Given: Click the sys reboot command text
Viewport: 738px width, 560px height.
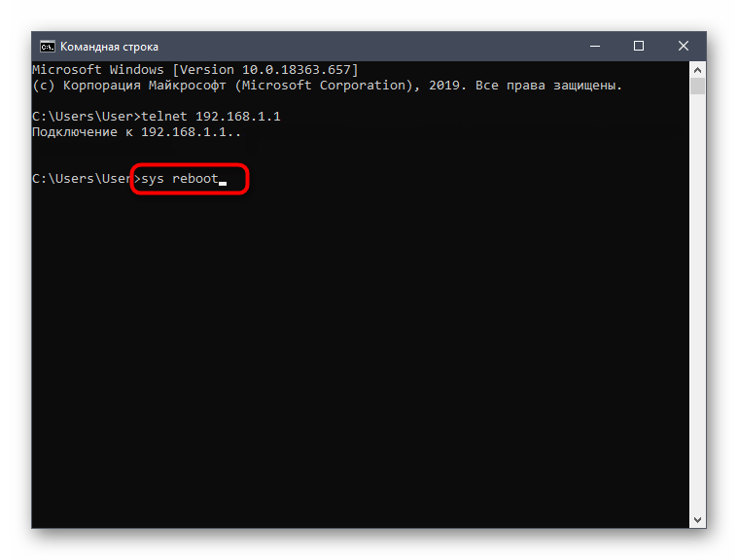Looking at the screenshot, I should pos(180,179).
